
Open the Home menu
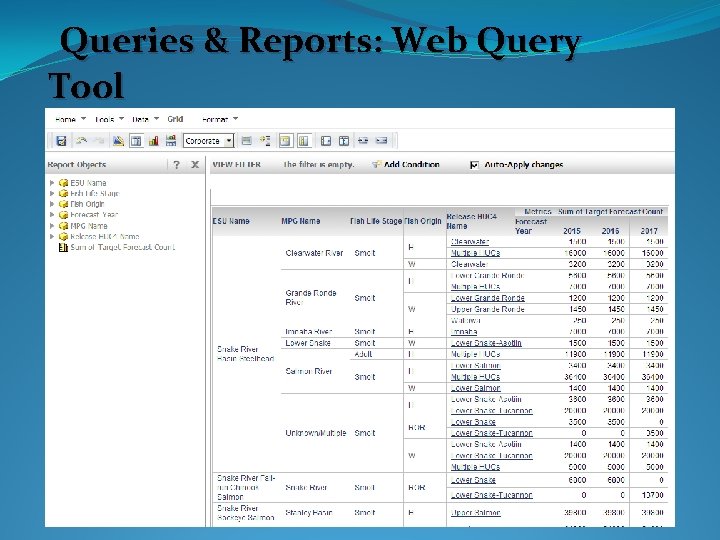(x=70, y=119)
